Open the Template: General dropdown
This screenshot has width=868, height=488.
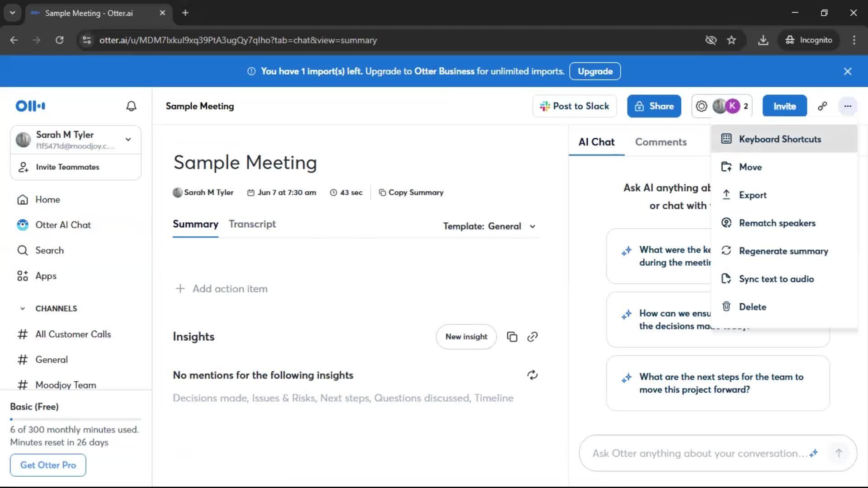[x=489, y=226]
